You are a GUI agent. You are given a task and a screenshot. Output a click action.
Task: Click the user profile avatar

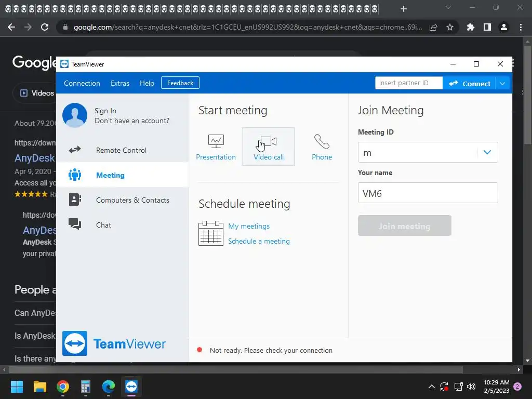tap(75, 115)
